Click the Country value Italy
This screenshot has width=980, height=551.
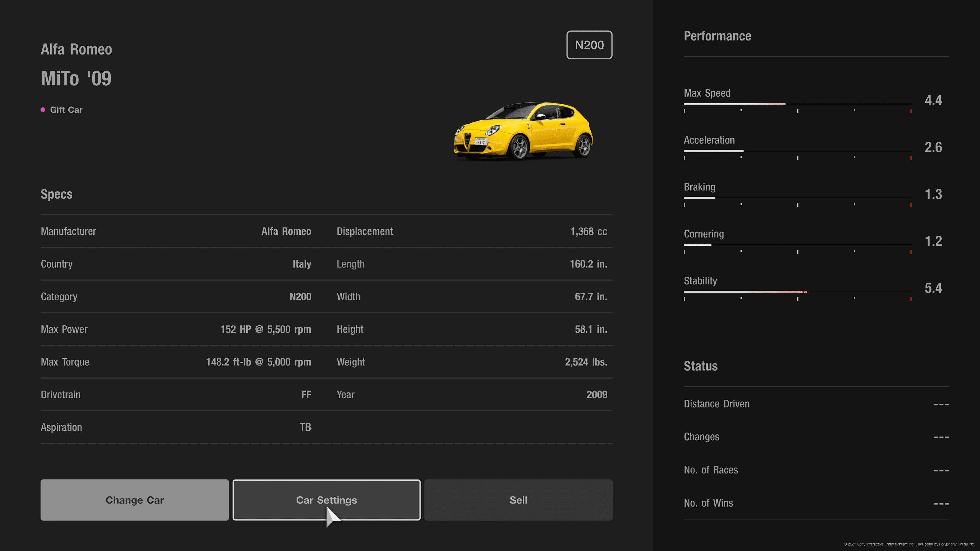[x=302, y=264]
